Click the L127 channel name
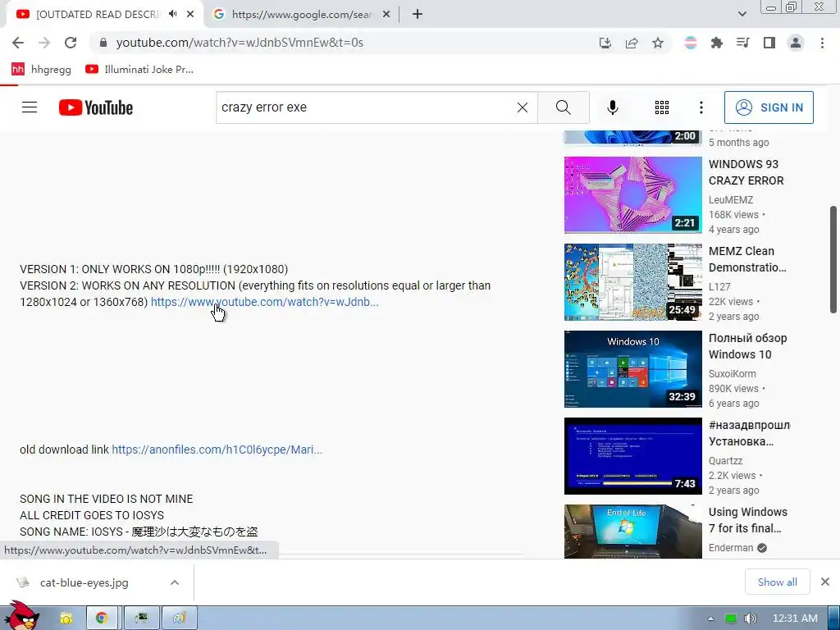 pos(719,286)
